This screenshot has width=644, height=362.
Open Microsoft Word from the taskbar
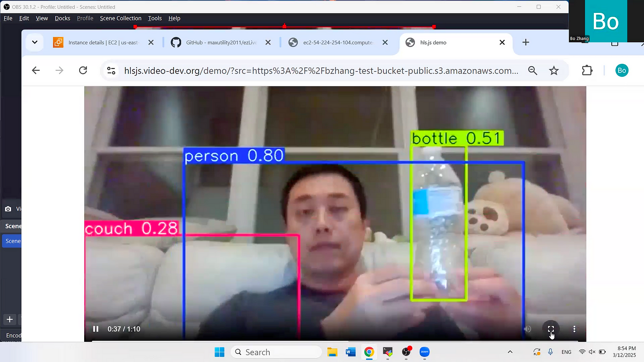[351, 352]
